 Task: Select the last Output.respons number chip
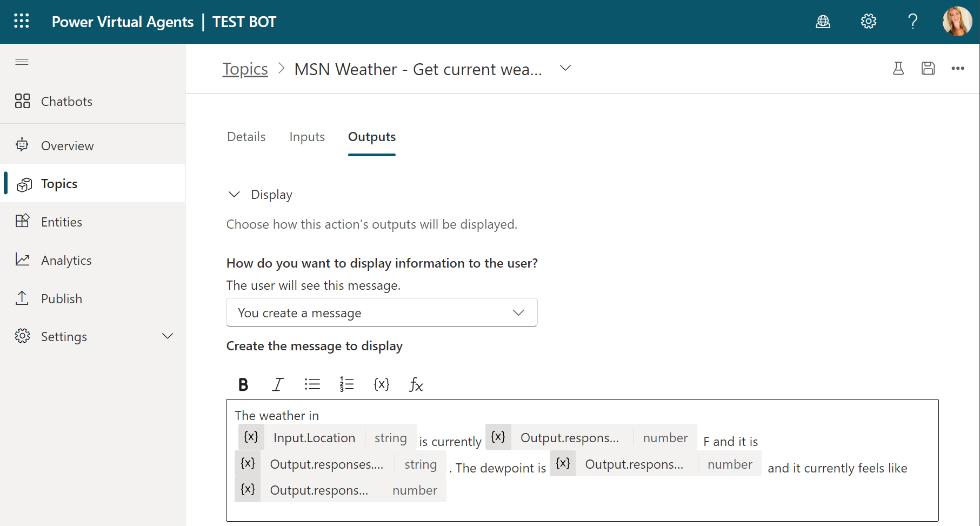coord(341,490)
